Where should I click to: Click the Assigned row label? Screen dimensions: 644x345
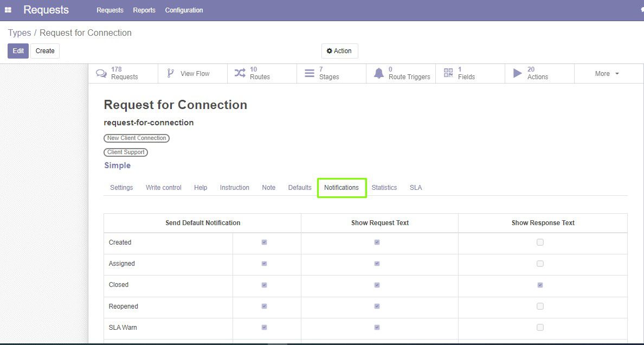[x=121, y=264]
